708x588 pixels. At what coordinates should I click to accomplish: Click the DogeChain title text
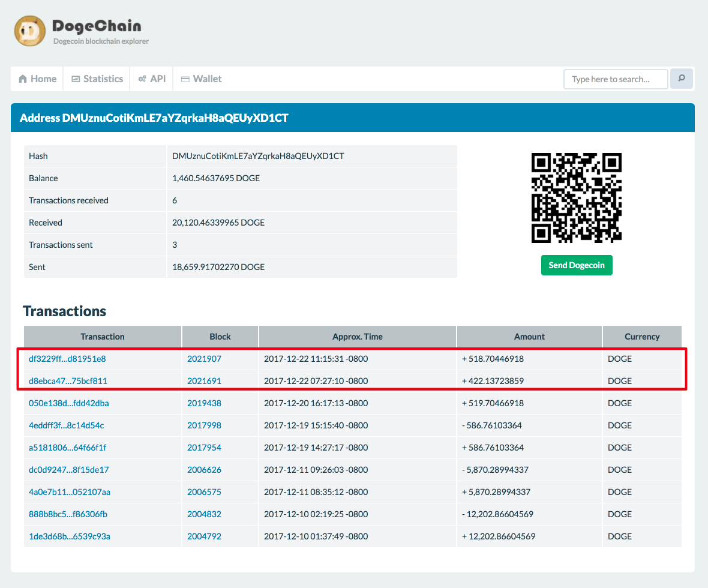pos(97,26)
